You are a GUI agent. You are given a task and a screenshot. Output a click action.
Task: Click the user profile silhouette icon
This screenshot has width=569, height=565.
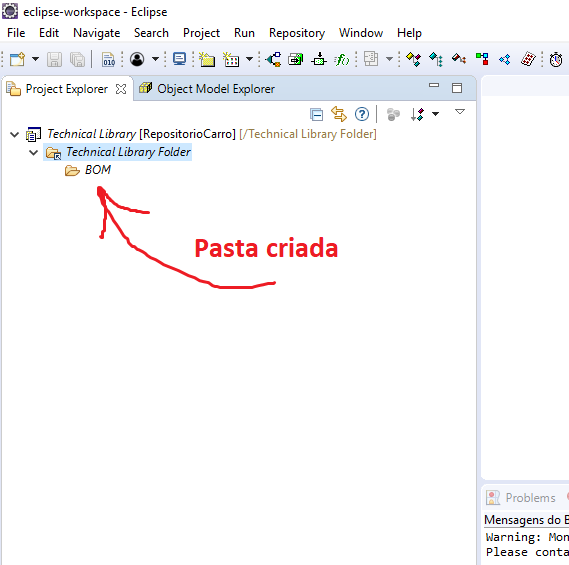pos(137,59)
